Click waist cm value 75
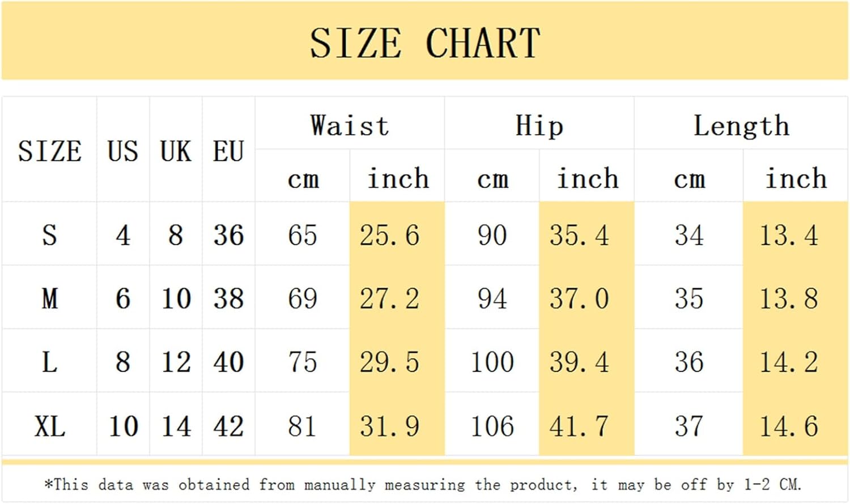 pyautogui.click(x=302, y=362)
